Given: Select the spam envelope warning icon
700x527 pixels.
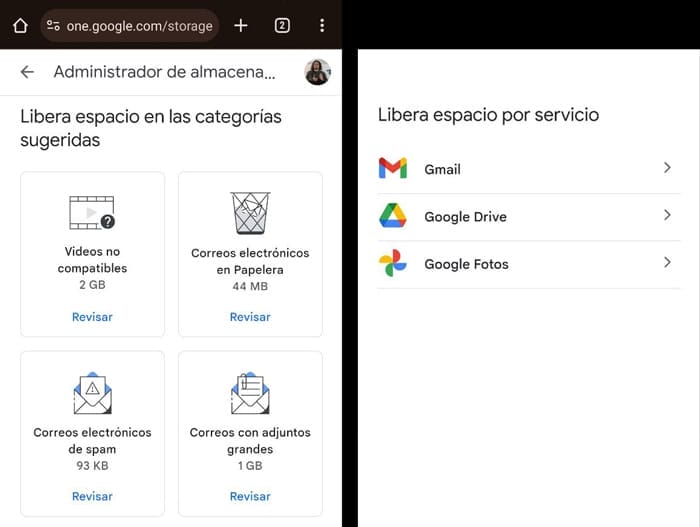Looking at the screenshot, I should 92,394.
